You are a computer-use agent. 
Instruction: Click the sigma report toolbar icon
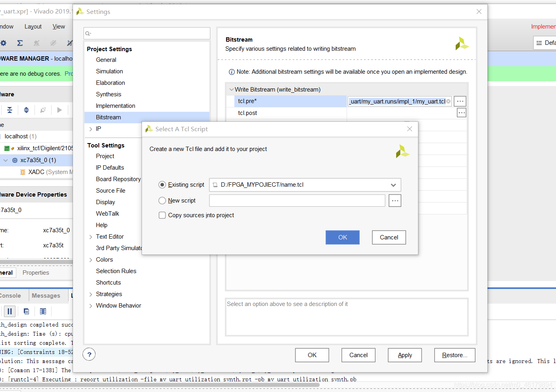19,43
